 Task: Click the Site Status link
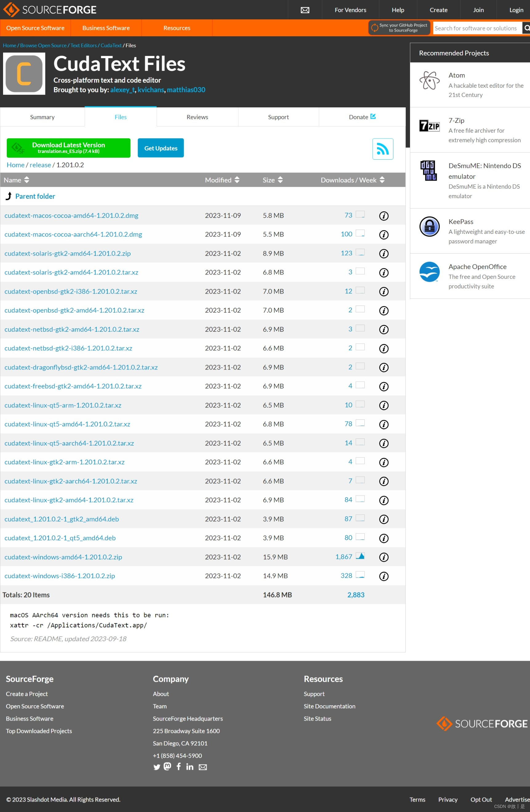click(x=317, y=718)
